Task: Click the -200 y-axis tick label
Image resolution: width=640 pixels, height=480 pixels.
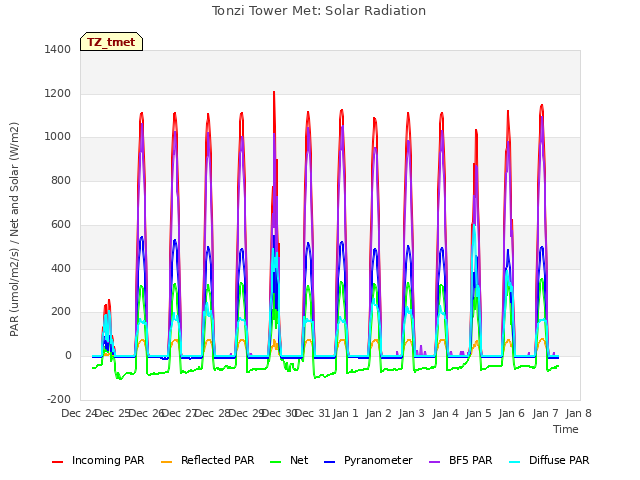Action: (59, 399)
